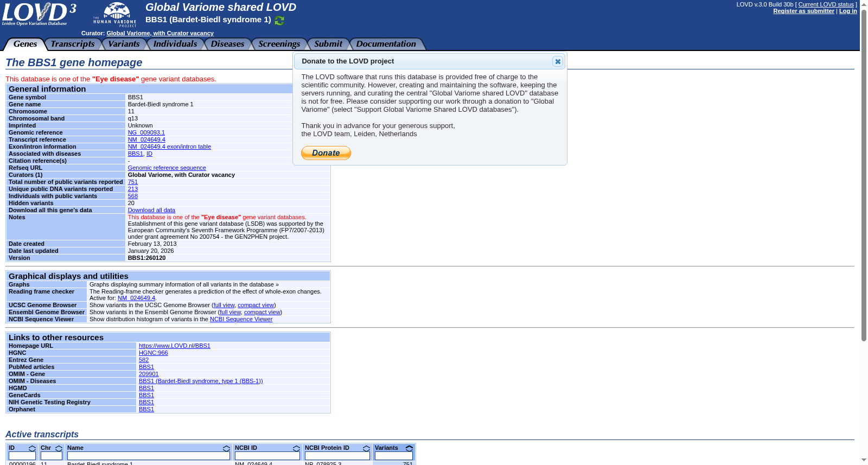868x465 pixels.
Task: Sort the transcripts table by ID column
Action: (x=32, y=449)
